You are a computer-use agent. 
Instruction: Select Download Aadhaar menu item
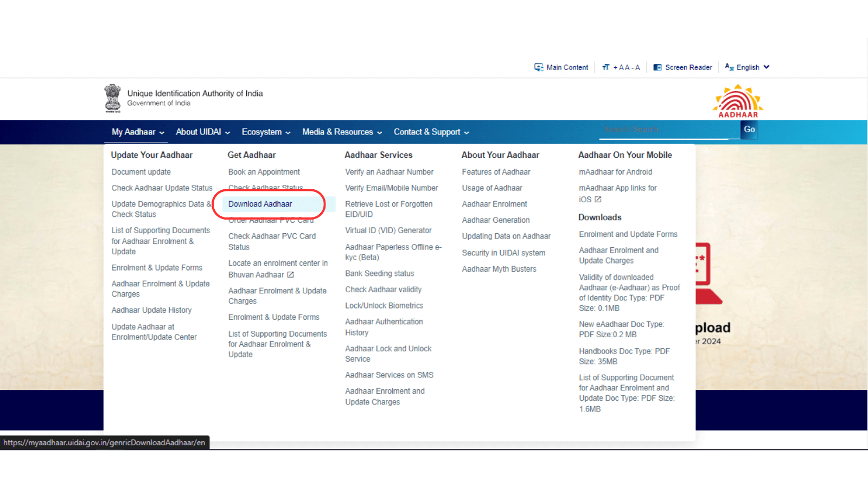pyautogui.click(x=260, y=204)
